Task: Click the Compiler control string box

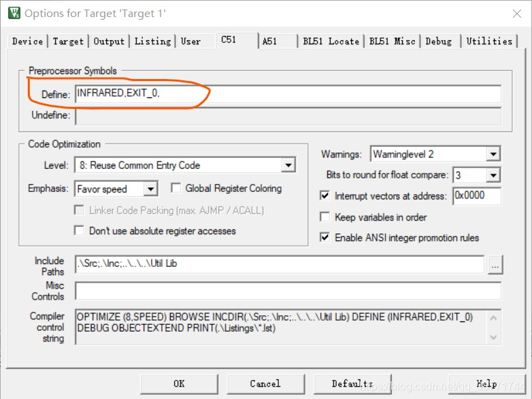Action: (x=288, y=327)
